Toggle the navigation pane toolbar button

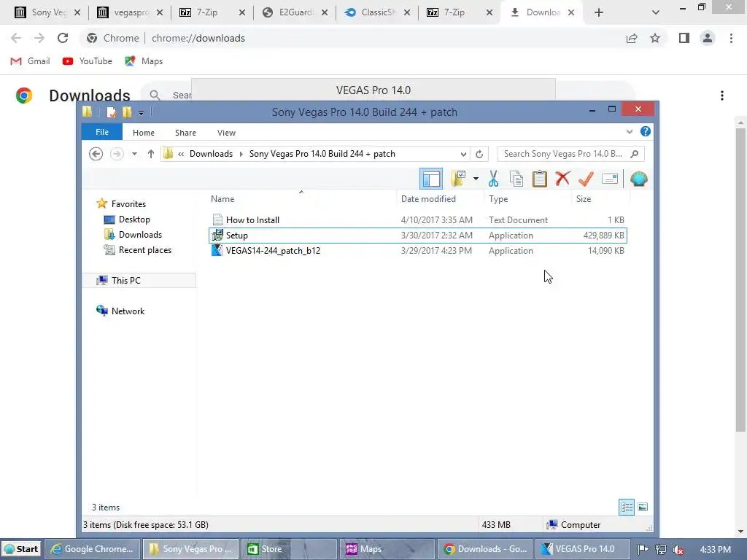coord(431,179)
